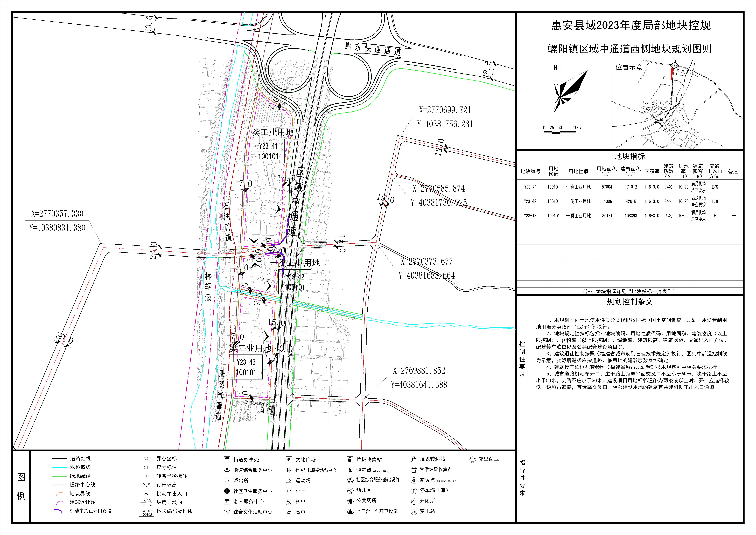Click the 街道办事处 legend icon
Viewport: 756px width, 535px height.
click(x=227, y=459)
